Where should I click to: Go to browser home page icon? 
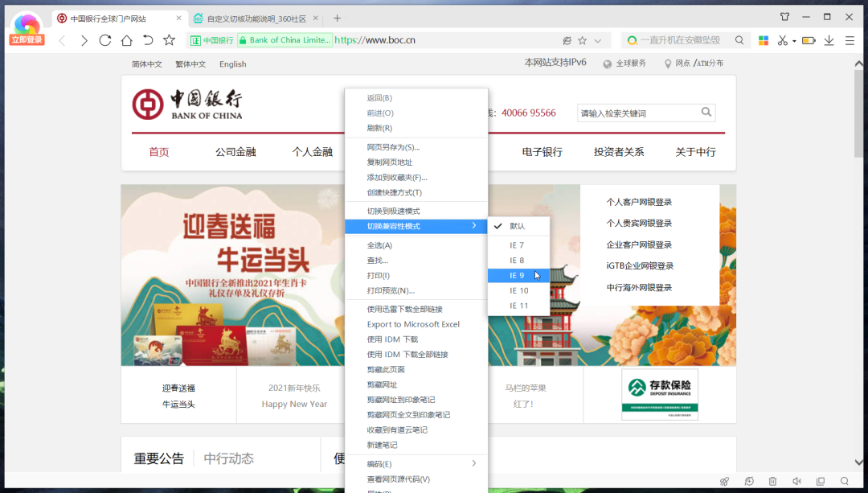coord(127,40)
